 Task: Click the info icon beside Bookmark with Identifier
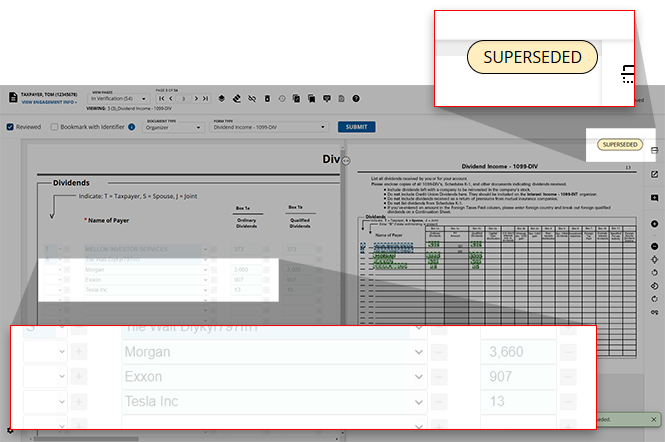131,127
